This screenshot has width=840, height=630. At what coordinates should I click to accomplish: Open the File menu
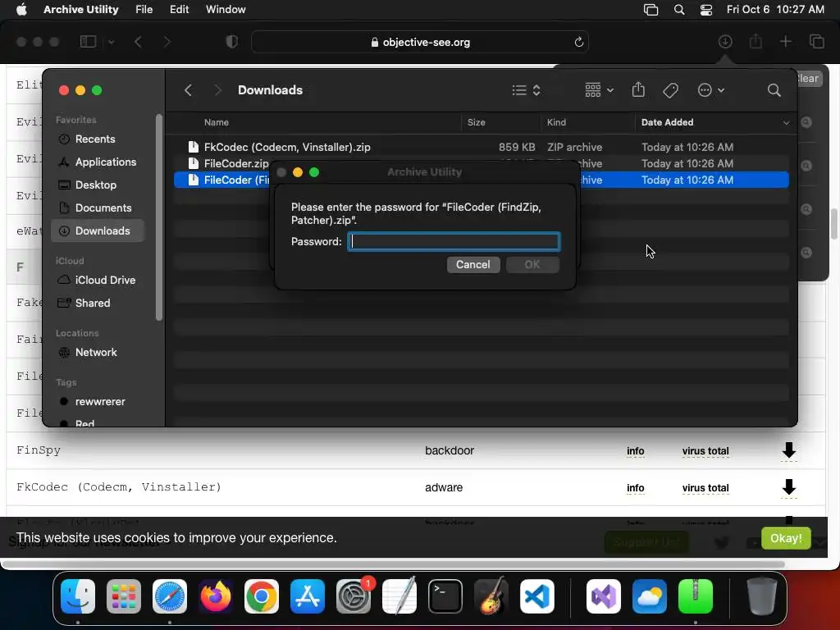[144, 10]
